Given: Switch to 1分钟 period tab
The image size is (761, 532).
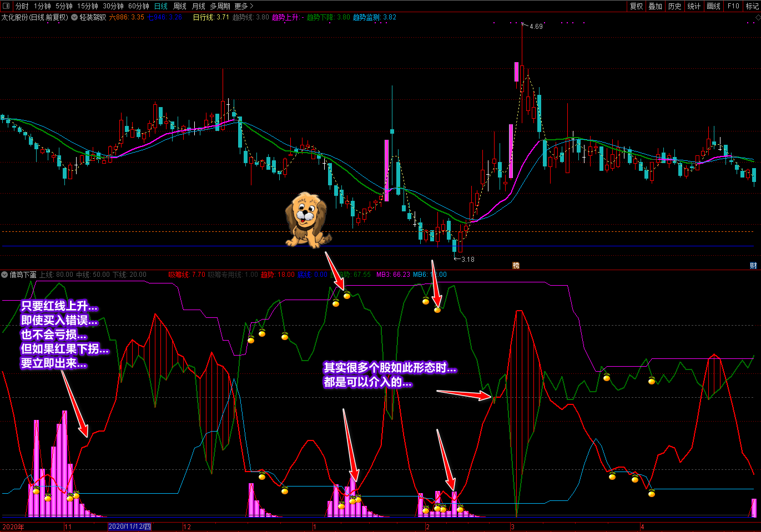Looking at the screenshot, I should (43, 6).
